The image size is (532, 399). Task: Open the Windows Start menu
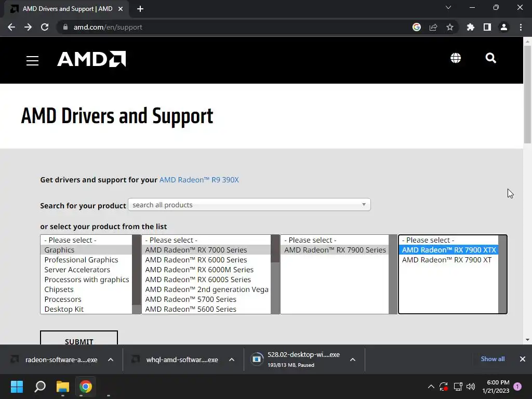coord(17,387)
